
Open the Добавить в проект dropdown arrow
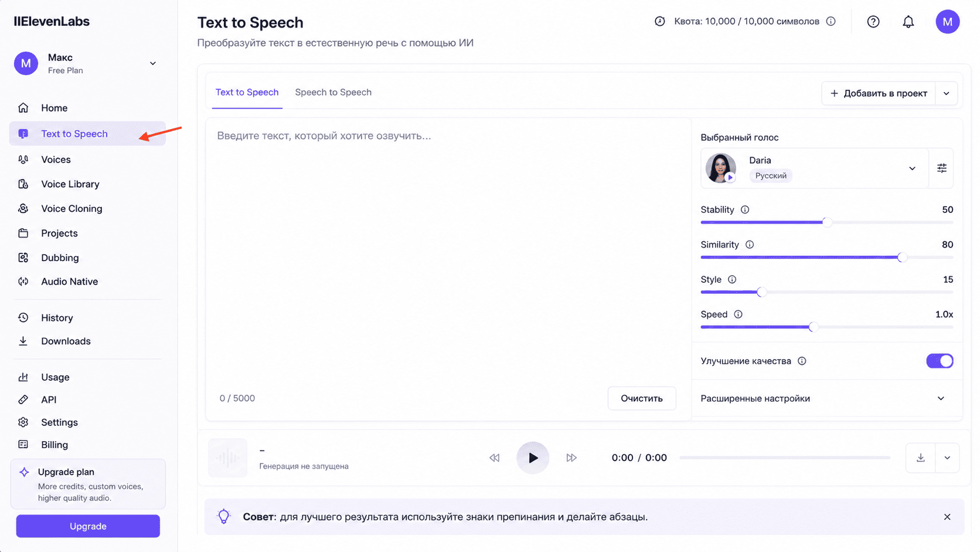947,93
